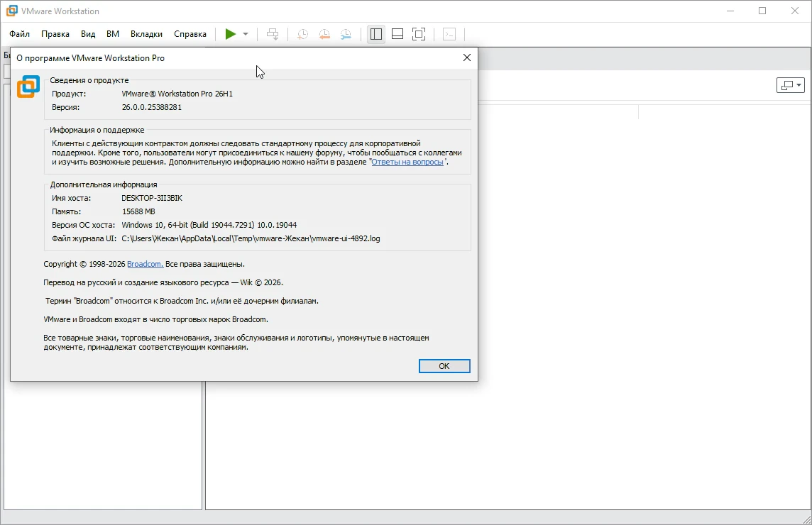Open the display view dropdown at right
Screen dimensions: 812x525
790,85
